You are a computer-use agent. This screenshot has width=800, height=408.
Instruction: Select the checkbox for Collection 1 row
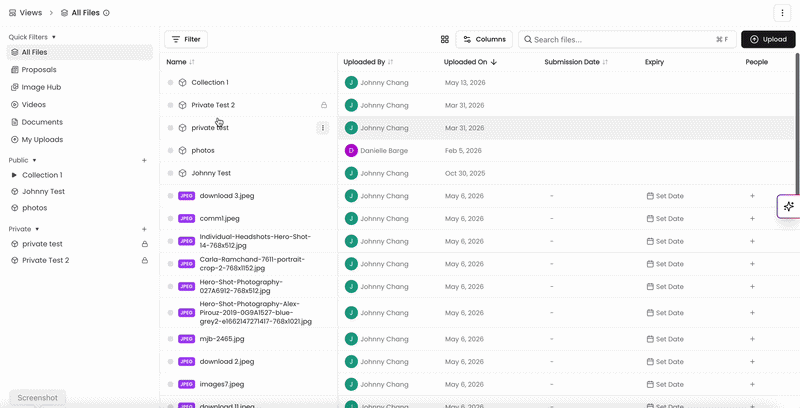coord(170,83)
